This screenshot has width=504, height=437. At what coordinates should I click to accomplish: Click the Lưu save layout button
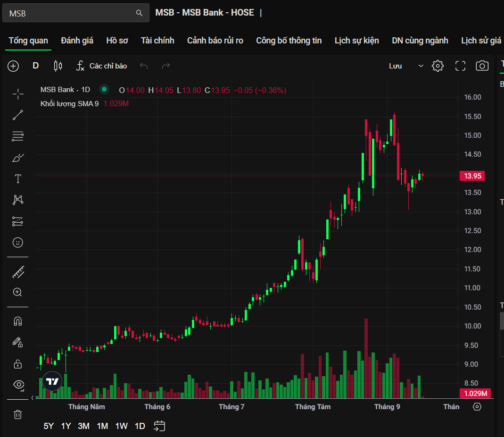click(396, 66)
